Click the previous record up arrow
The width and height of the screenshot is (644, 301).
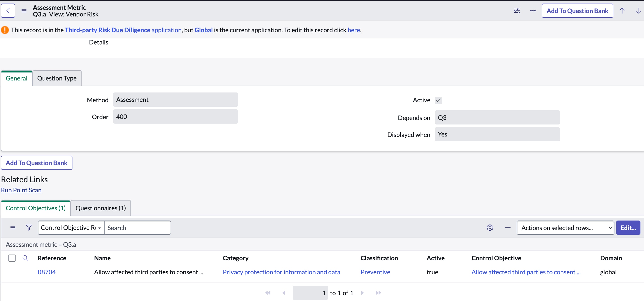click(622, 10)
